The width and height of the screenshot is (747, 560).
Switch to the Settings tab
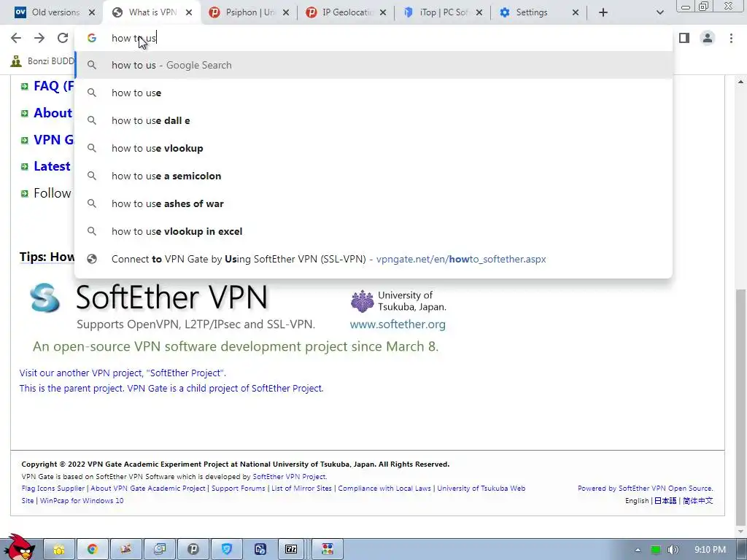click(x=539, y=12)
